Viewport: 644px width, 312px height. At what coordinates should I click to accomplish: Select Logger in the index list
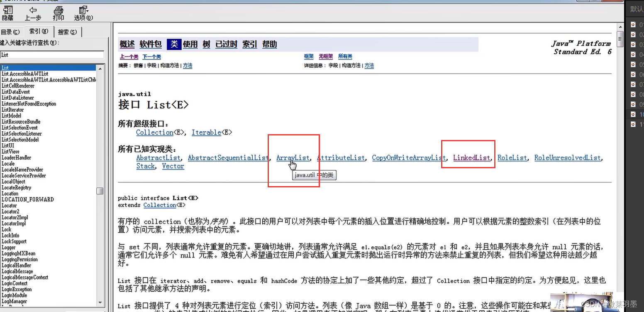[8, 247]
